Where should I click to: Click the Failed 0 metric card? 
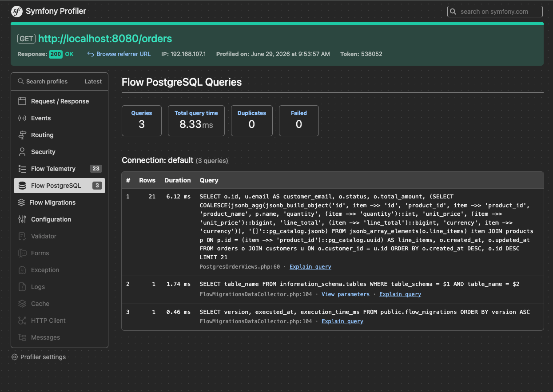click(299, 120)
